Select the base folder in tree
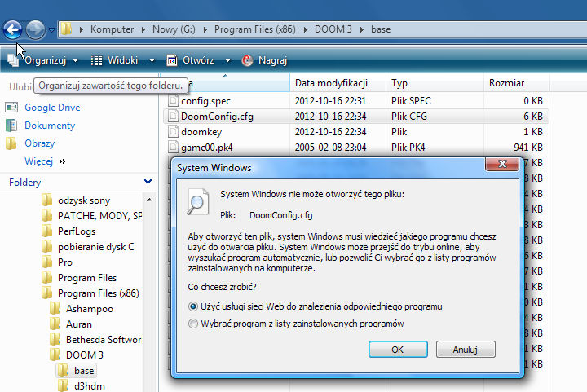This screenshot has width=587, height=392. pyautogui.click(x=84, y=371)
